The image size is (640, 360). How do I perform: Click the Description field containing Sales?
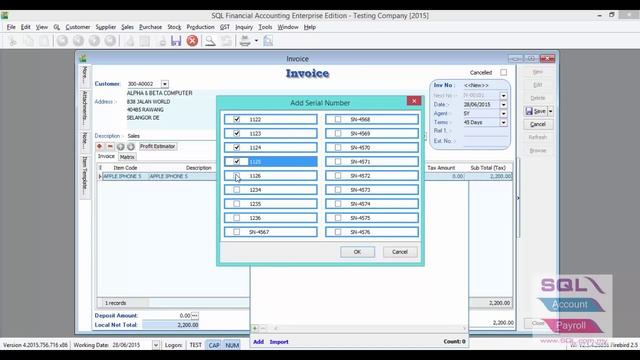click(171, 136)
